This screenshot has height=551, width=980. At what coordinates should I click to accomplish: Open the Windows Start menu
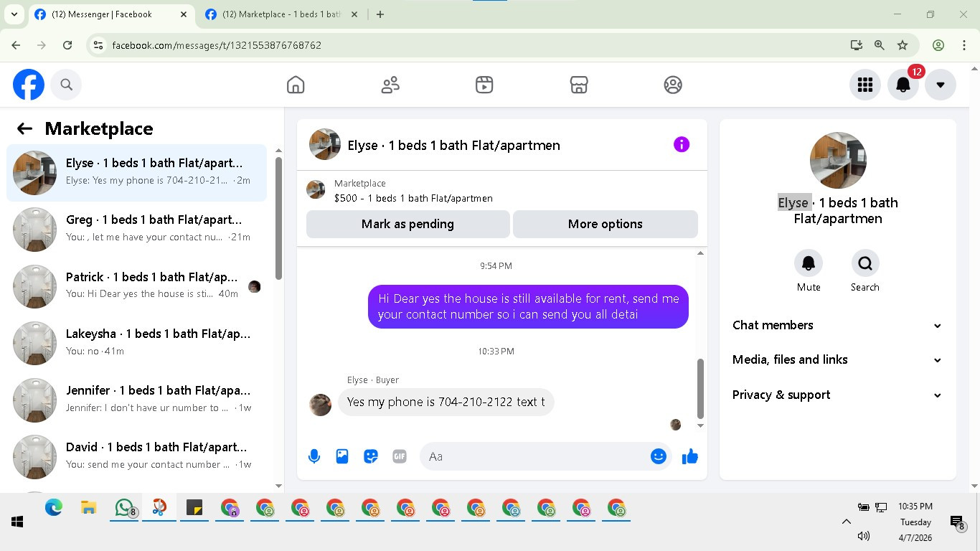tap(17, 522)
